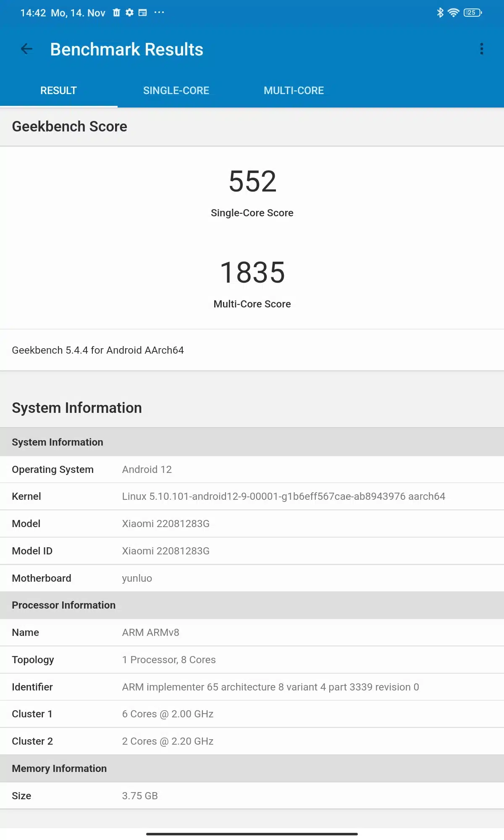Tap the Memory Size 3.75 GB row
Viewport: 504px width, 840px height.
(x=252, y=796)
